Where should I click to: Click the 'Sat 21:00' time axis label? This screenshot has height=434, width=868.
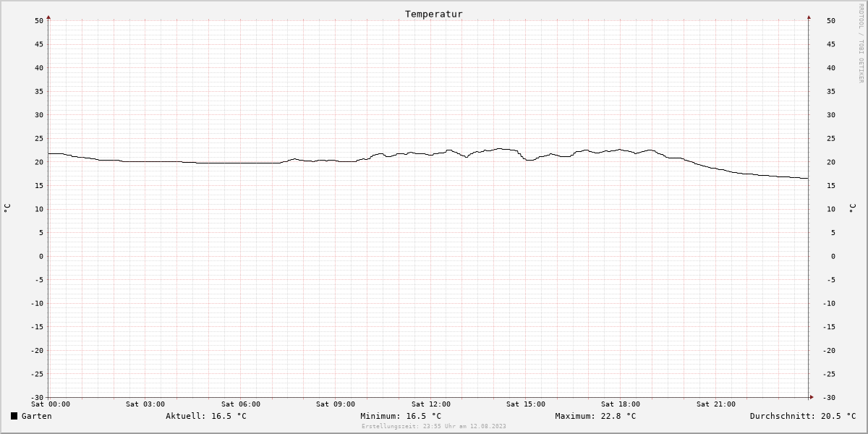point(716,404)
